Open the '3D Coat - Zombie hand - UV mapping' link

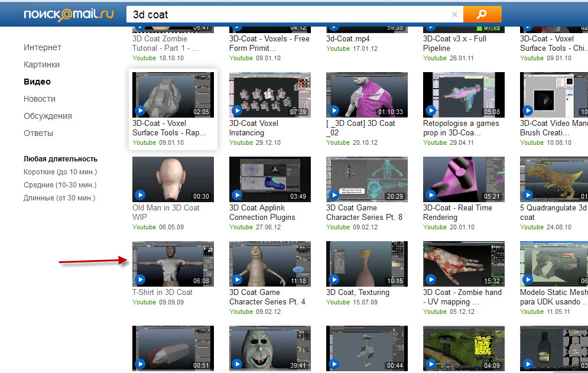[462, 297]
